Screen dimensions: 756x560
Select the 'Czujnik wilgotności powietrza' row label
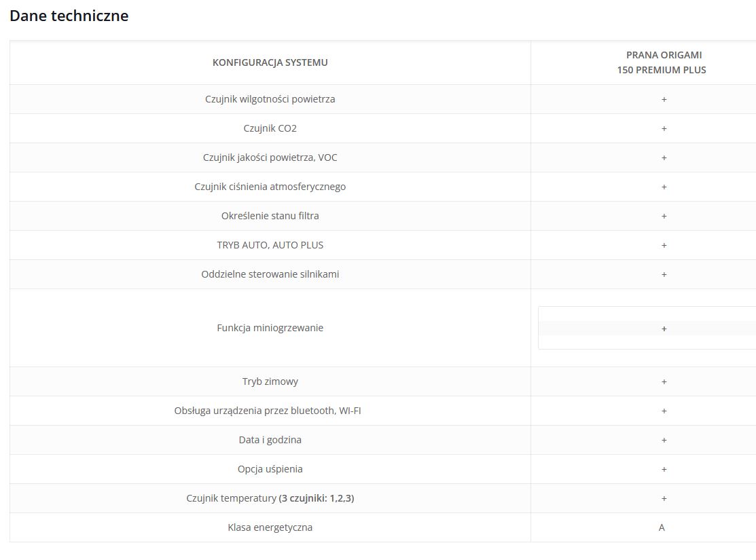tap(270, 99)
